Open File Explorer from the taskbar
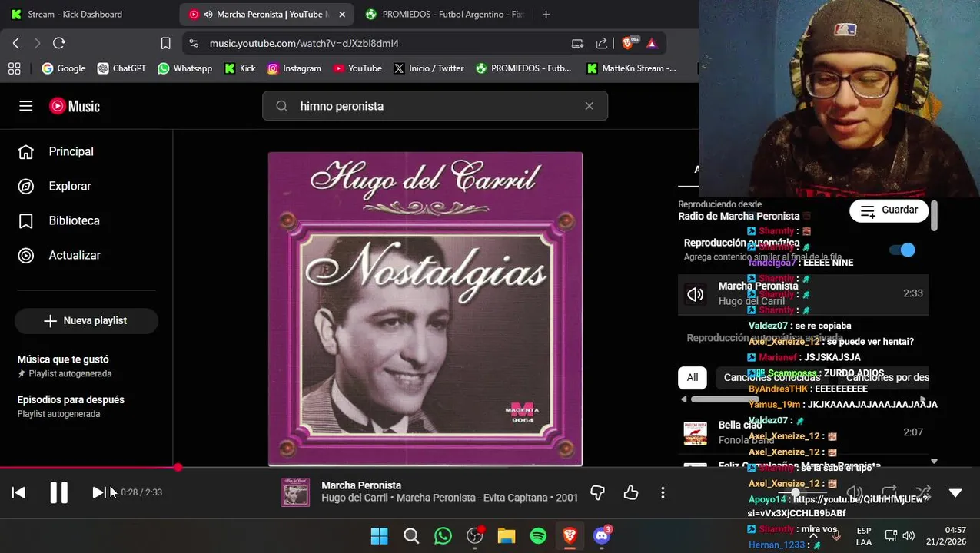 pos(506,535)
